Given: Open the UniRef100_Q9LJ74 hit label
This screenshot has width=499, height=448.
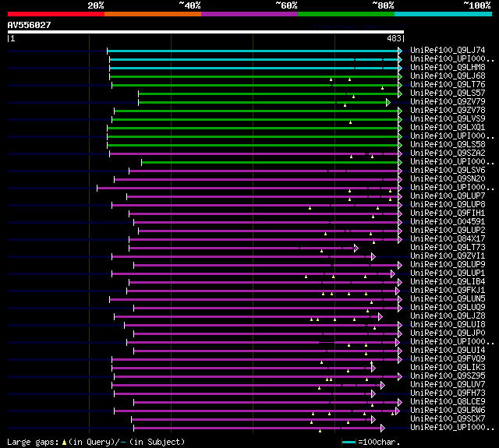Looking at the screenshot, I should coord(448,50).
